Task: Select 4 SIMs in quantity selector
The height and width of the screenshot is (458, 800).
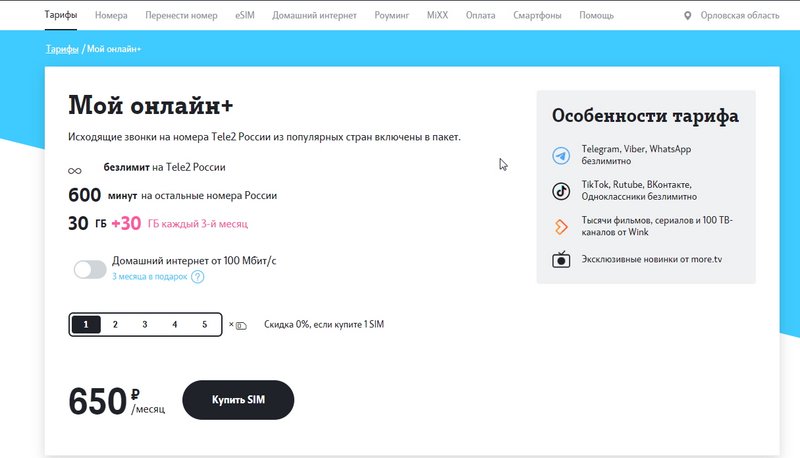Action: pyautogui.click(x=174, y=324)
